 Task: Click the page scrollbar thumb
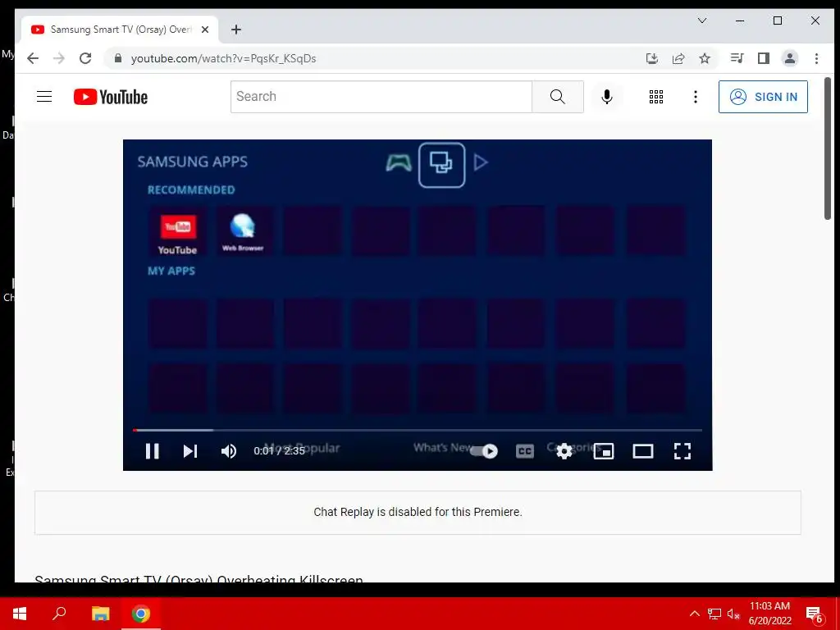(x=828, y=148)
